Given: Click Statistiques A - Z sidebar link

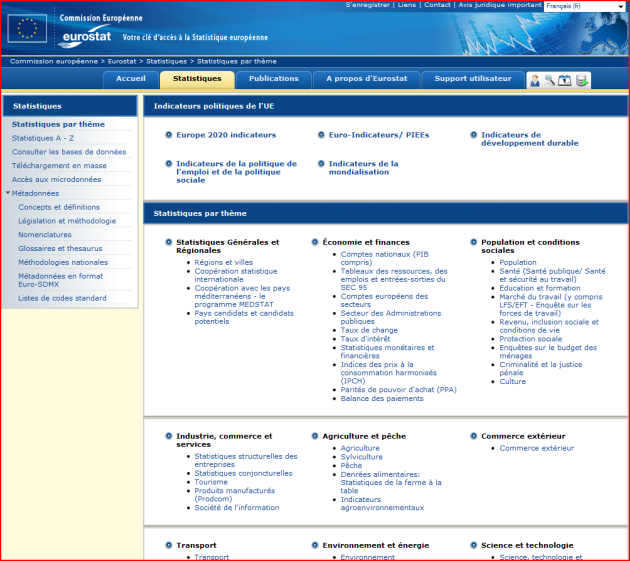Looking at the screenshot, I should click(43, 138).
